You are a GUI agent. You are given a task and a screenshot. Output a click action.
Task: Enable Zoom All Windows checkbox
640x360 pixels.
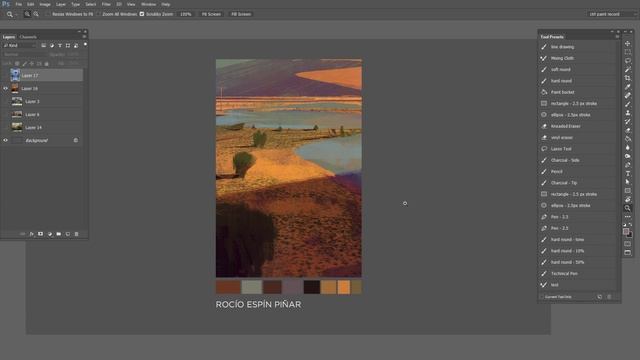point(98,14)
